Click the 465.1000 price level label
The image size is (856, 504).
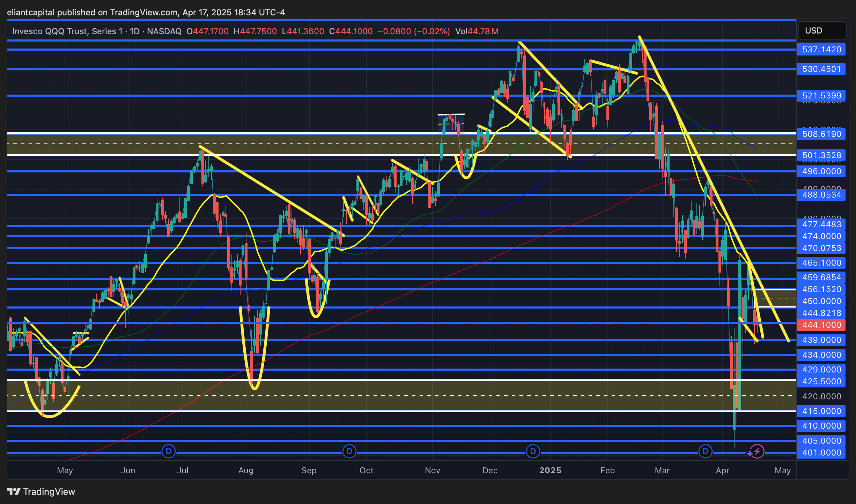point(821,263)
